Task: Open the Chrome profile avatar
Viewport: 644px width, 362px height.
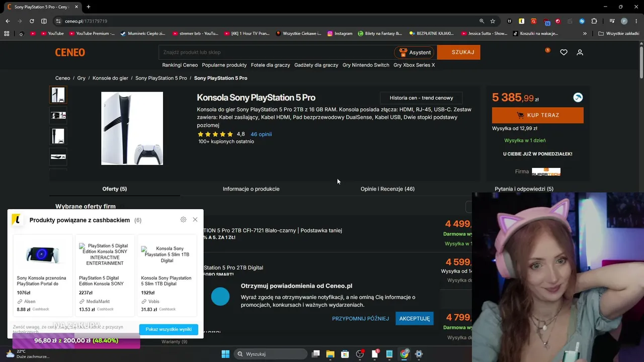Action: coord(624,21)
